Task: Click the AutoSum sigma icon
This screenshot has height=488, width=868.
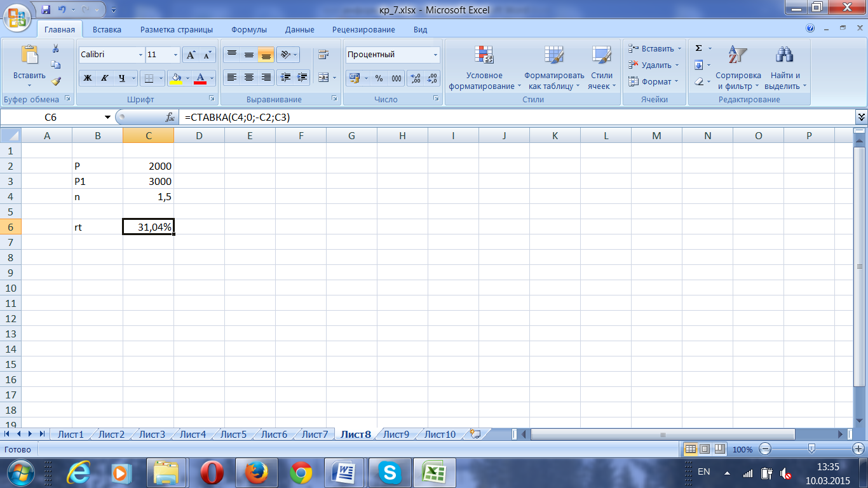Action: [x=698, y=48]
